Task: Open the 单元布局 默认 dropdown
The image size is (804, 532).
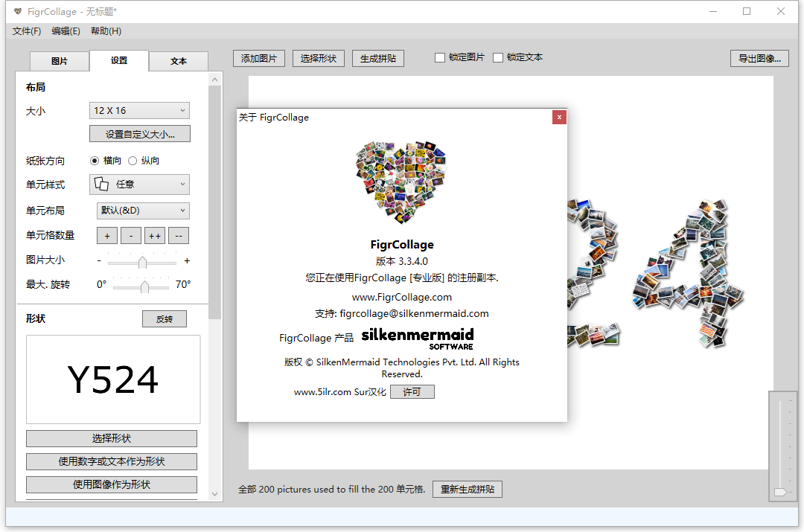Action: [x=143, y=211]
